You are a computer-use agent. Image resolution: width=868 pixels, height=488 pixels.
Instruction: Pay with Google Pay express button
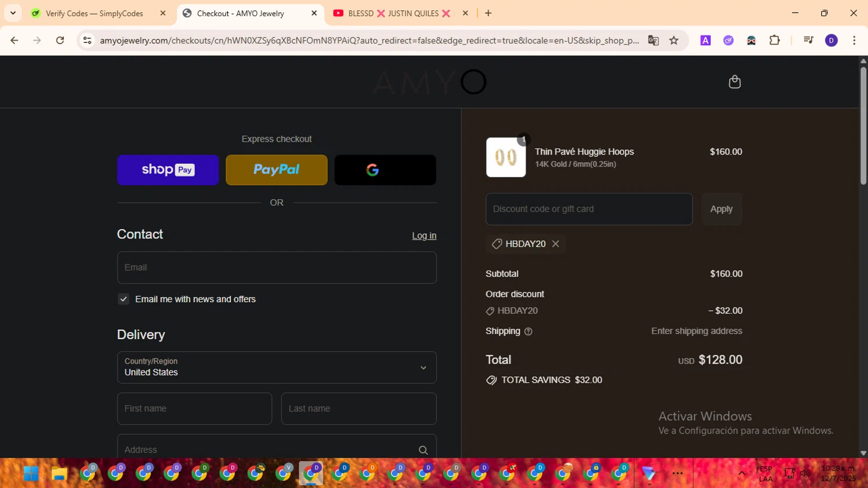click(x=385, y=170)
